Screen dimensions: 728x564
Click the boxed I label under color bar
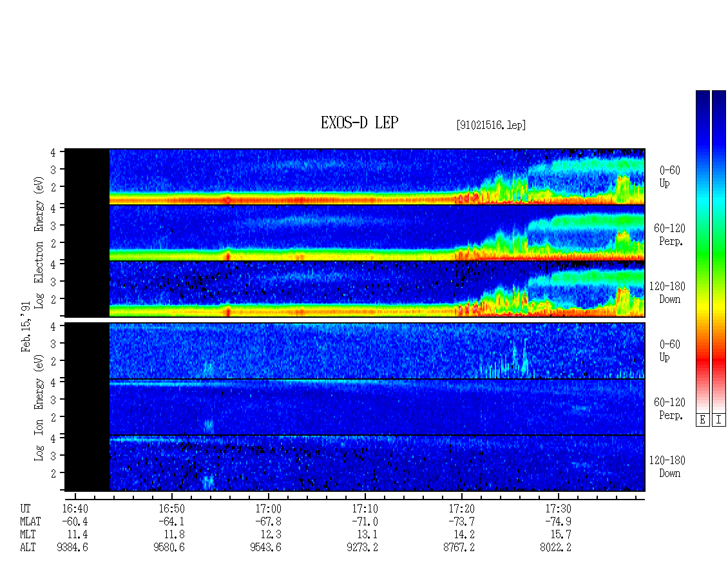tap(719, 420)
